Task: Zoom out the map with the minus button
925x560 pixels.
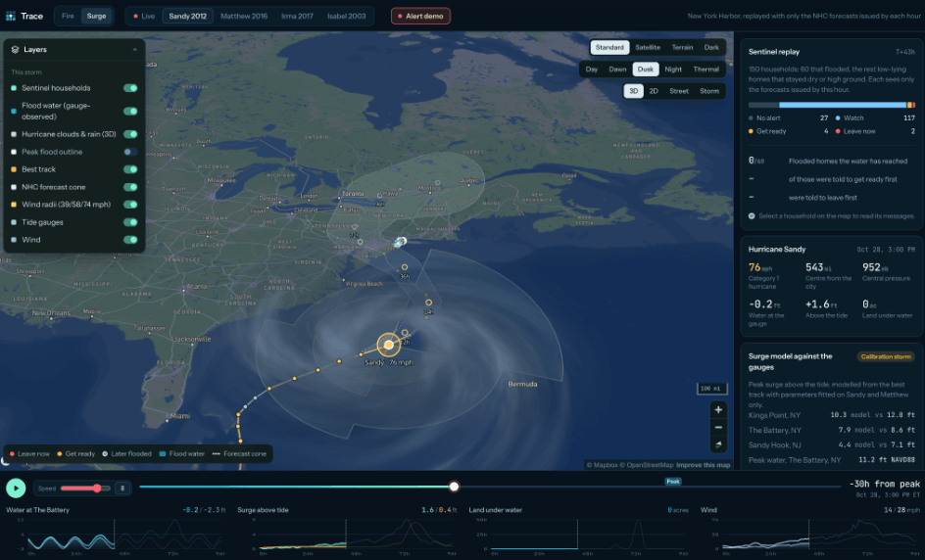Action: 718,428
